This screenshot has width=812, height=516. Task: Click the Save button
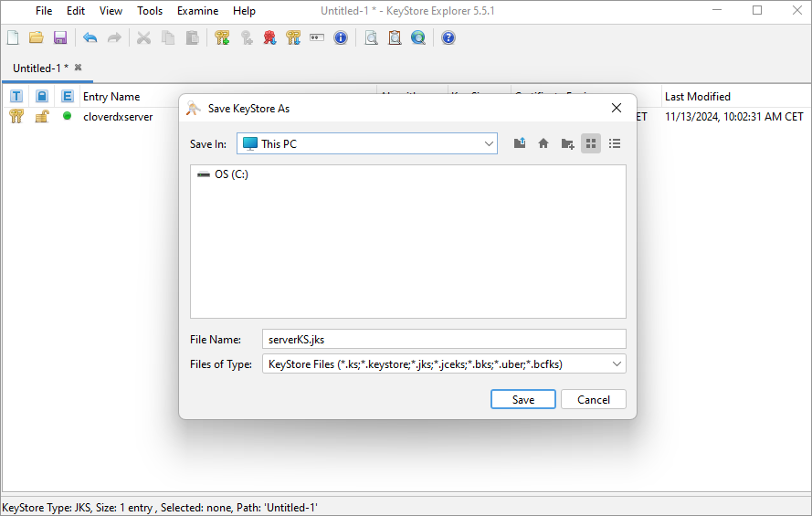point(523,399)
